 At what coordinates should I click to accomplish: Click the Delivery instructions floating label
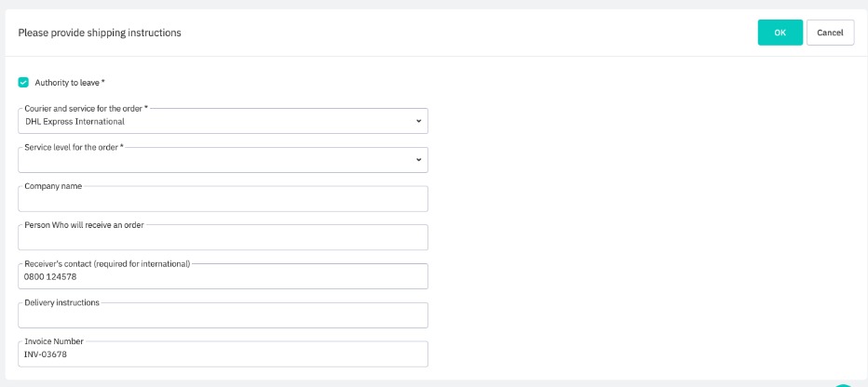coord(62,302)
